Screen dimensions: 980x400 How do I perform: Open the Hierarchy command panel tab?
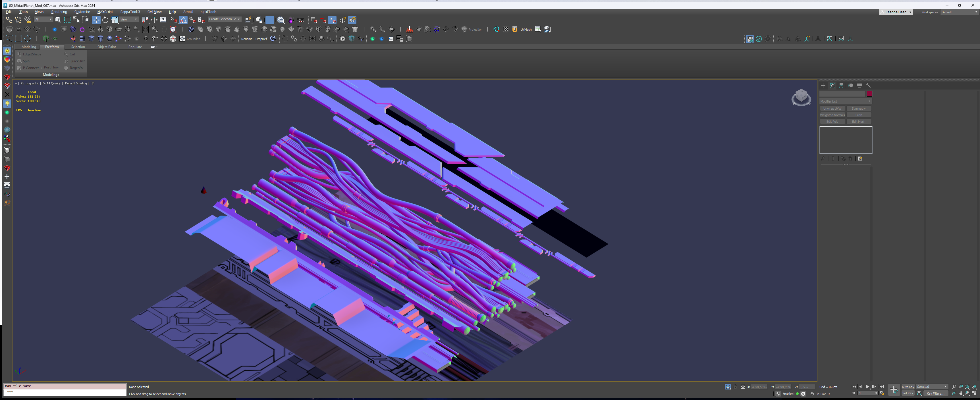[841, 86]
